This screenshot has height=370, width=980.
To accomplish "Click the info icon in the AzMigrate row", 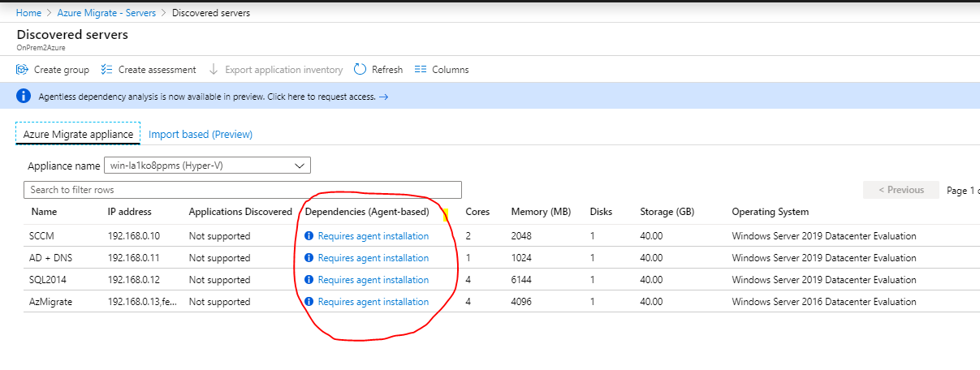I will click(309, 302).
